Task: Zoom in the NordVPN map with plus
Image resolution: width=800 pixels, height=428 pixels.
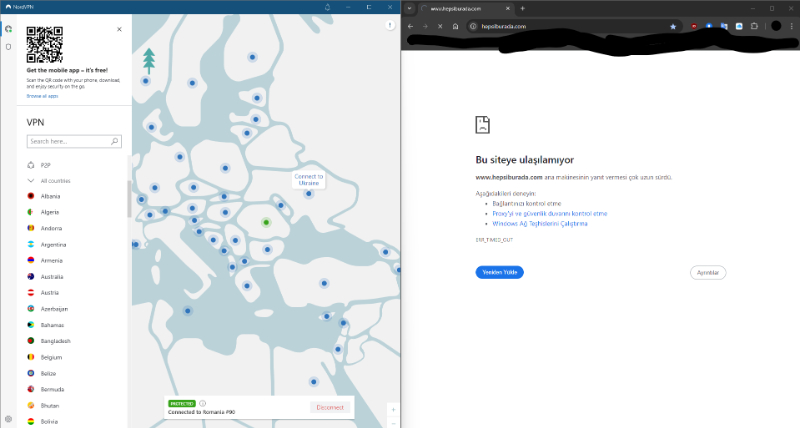Action: 393,410
